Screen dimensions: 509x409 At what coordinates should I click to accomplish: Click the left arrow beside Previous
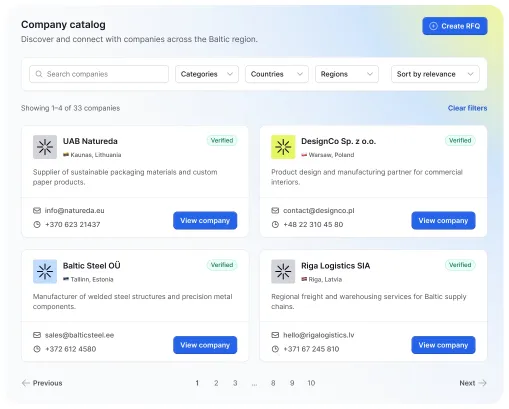(26, 383)
